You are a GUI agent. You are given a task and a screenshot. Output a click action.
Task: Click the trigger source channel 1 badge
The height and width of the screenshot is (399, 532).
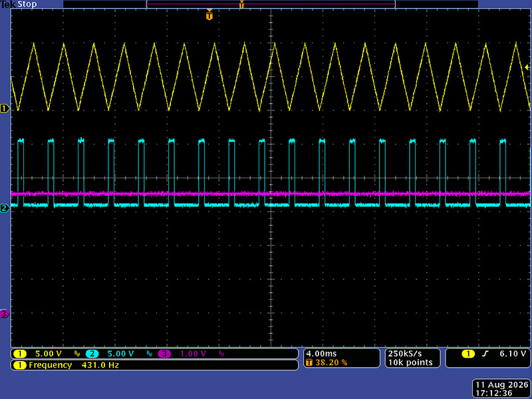pyautogui.click(x=469, y=354)
